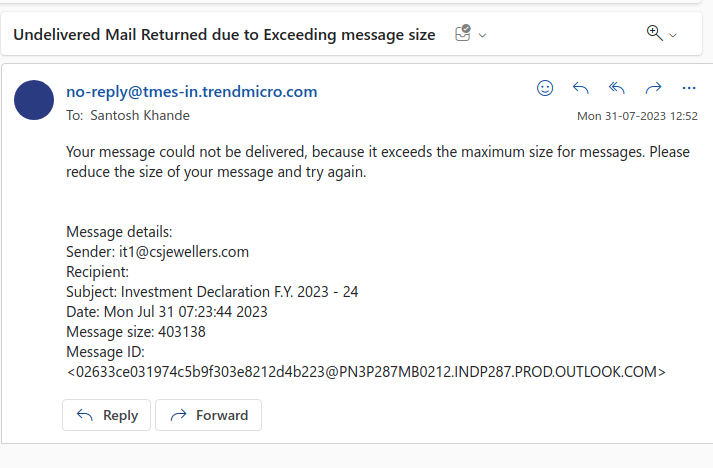Click the Mon 31-07-2023 12:52 timestamp

pos(637,116)
